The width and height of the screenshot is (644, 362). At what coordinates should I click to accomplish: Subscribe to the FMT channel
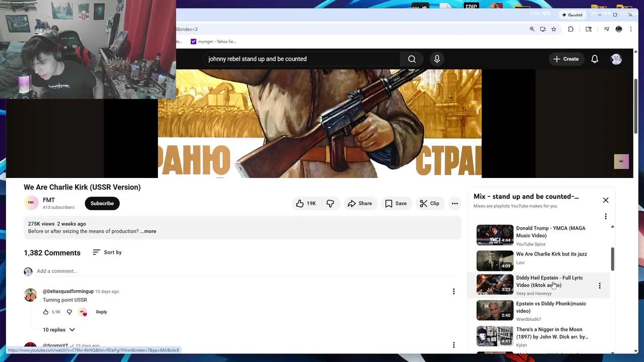[102, 203]
